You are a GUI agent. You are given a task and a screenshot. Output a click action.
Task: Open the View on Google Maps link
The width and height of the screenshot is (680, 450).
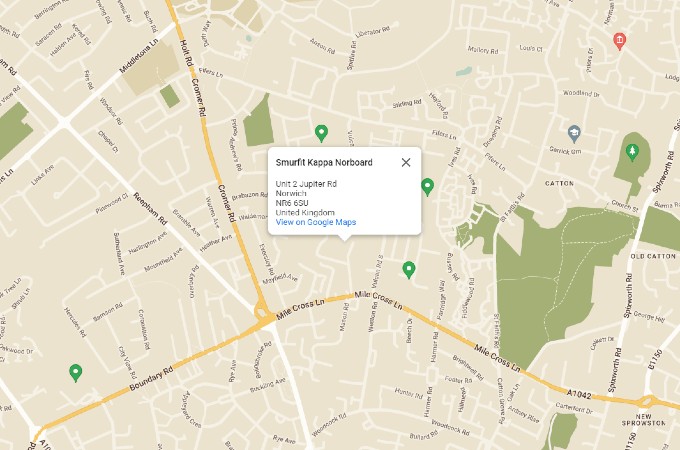click(316, 222)
